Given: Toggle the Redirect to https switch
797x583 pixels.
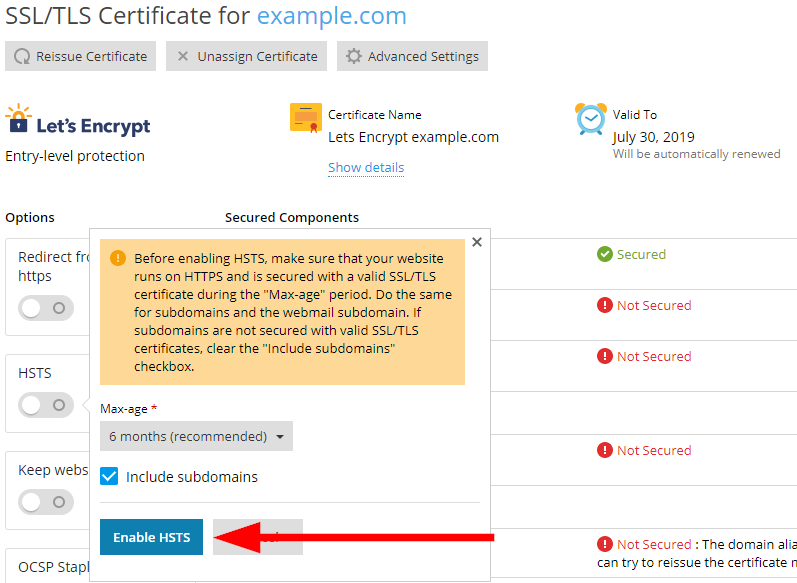Looking at the screenshot, I should [46, 307].
